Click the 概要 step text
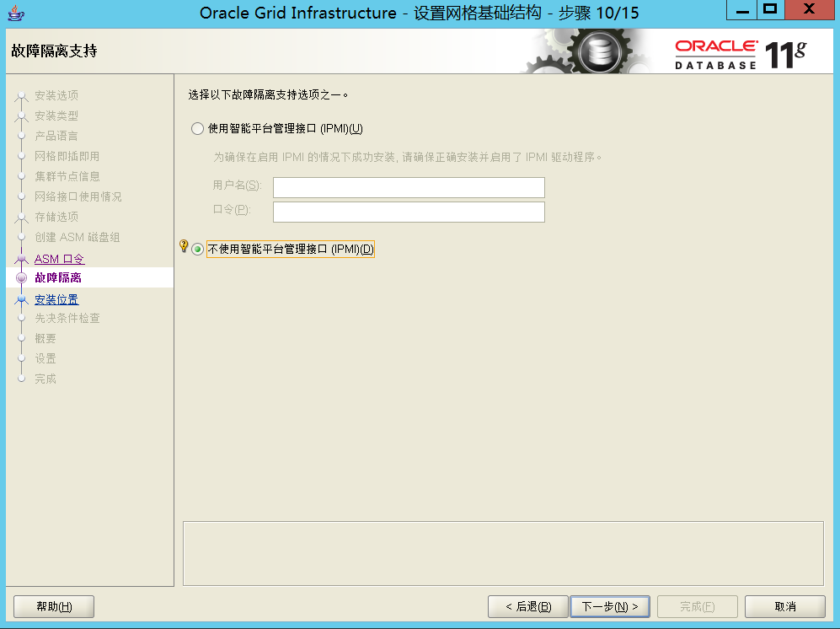 [x=45, y=338]
